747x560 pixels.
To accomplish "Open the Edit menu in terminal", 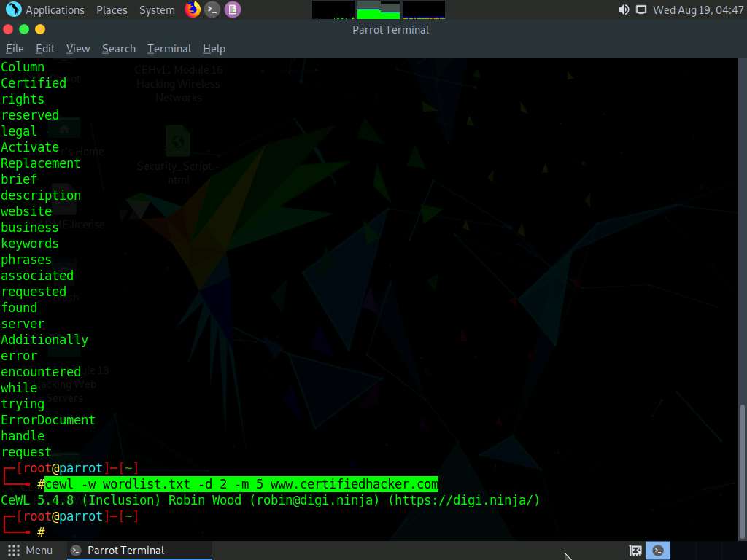I will pos(45,49).
